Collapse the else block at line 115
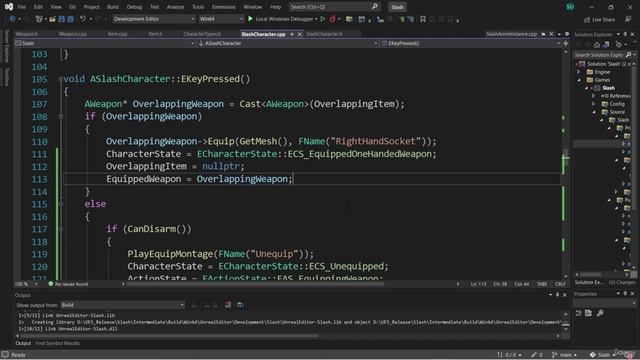This screenshot has width=640, height=360. tap(61, 204)
